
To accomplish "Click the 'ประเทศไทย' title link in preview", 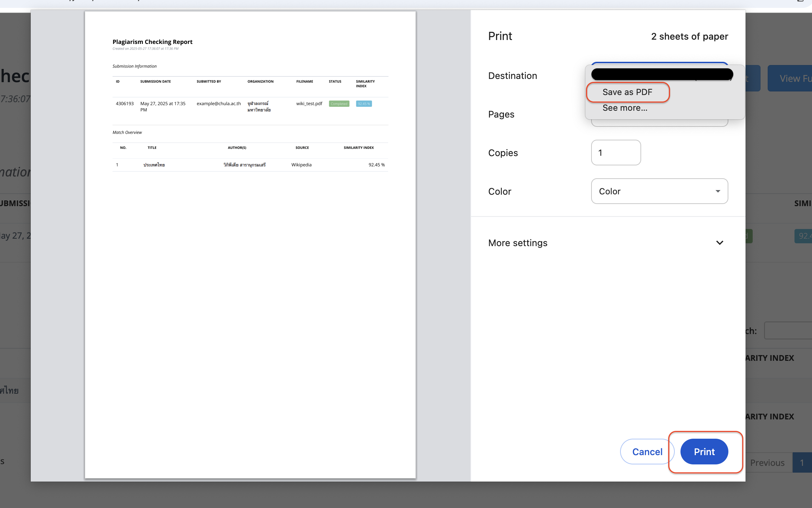I will pyautogui.click(x=154, y=165).
